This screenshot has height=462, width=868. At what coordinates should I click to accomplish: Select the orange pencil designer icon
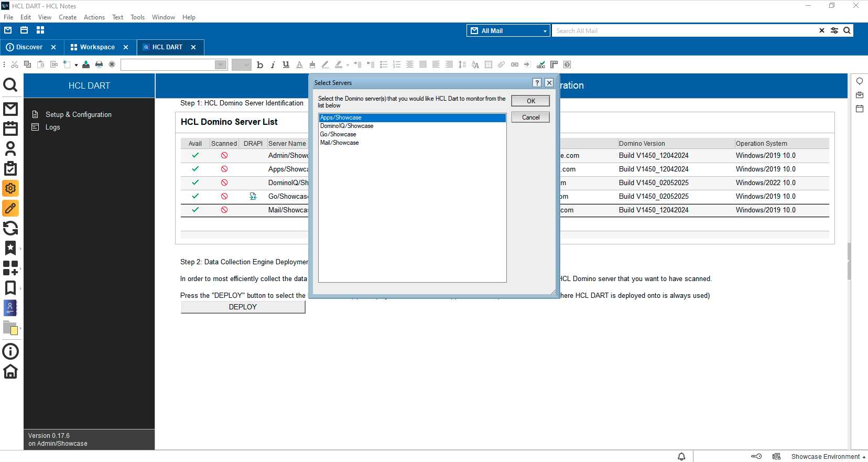point(10,208)
